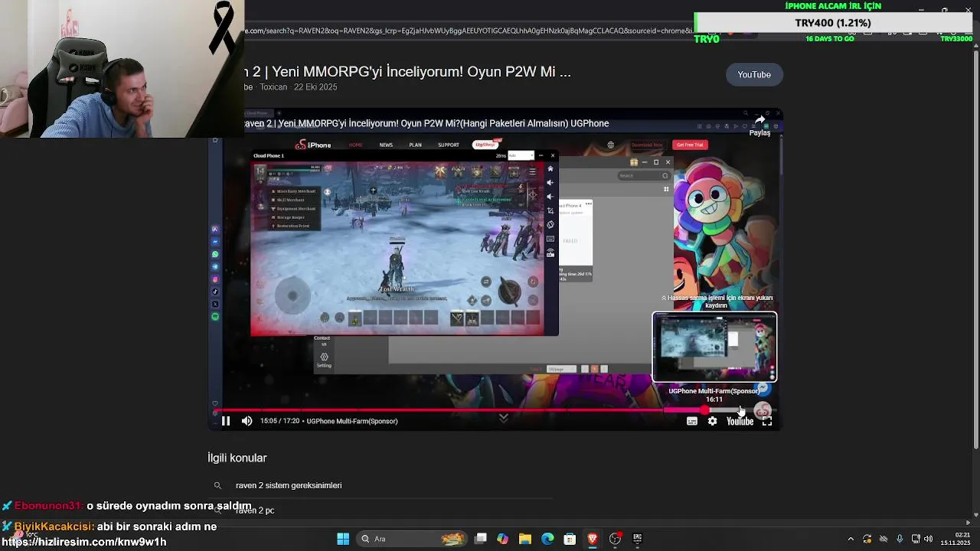Screen dimensions: 980x551
Task: Open the clock showing 02:21
Action: pos(956,539)
